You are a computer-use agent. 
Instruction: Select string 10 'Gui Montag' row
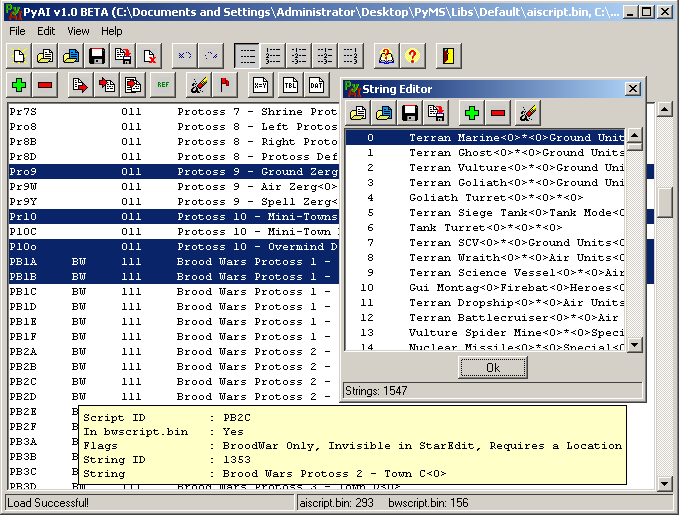(x=485, y=288)
